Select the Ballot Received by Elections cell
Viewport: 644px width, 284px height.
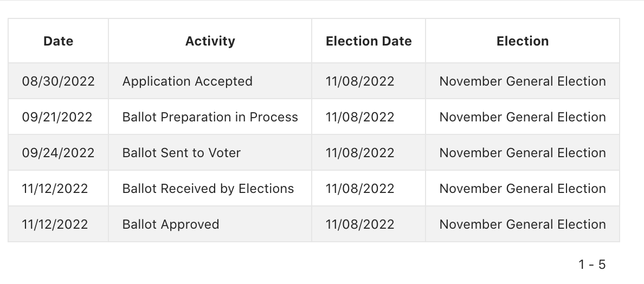pyautogui.click(x=208, y=189)
